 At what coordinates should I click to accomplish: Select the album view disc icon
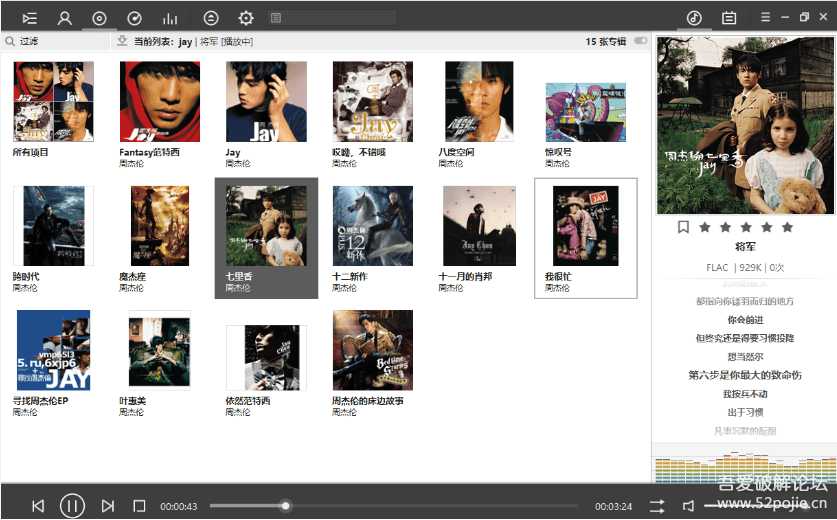click(x=99, y=18)
